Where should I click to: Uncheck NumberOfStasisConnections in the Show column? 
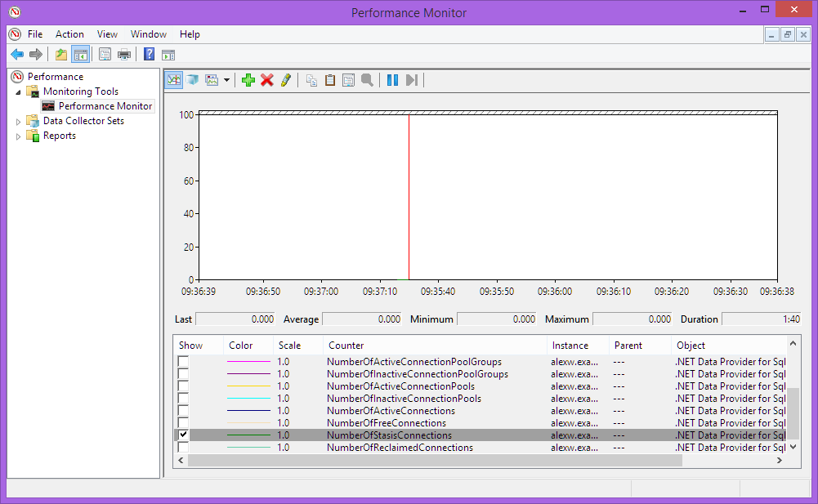click(x=183, y=435)
